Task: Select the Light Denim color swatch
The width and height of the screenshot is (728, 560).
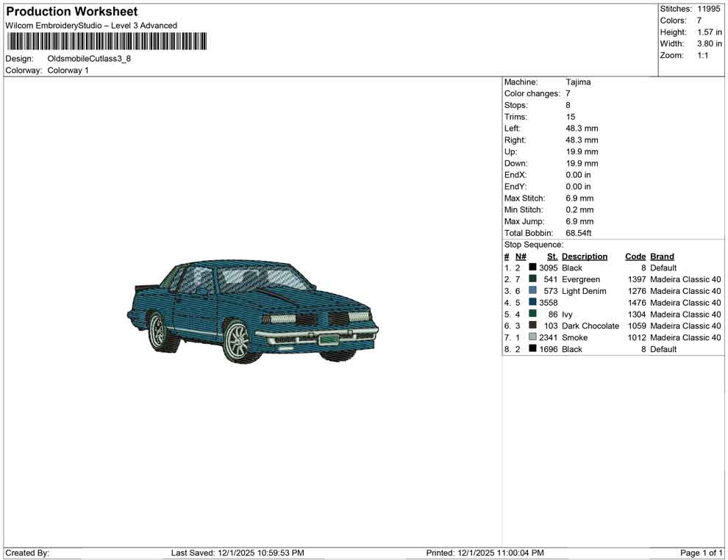Action: (532, 291)
